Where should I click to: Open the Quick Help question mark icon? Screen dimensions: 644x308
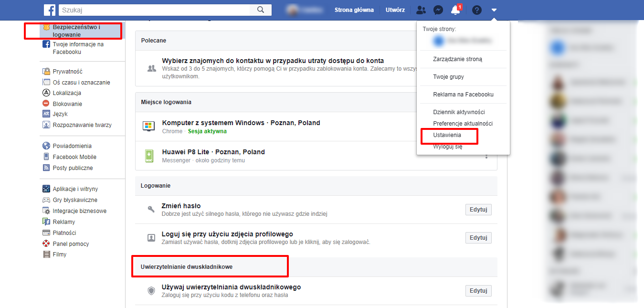point(477,10)
